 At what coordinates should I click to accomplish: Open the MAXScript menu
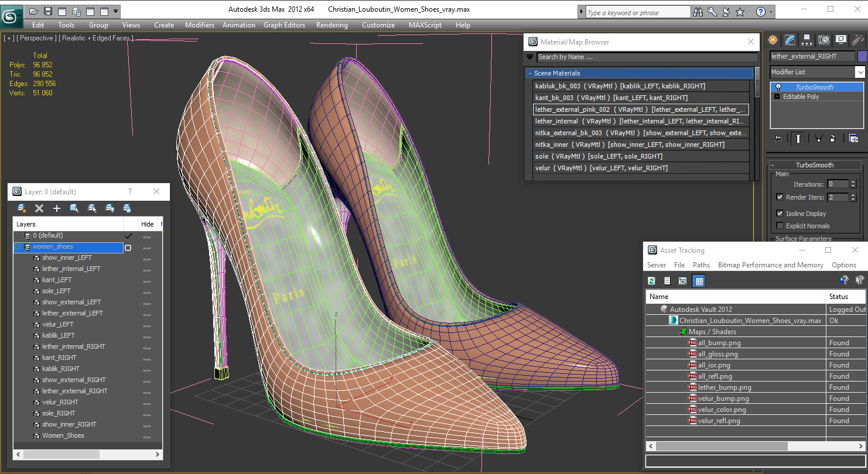click(x=425, y=25)
